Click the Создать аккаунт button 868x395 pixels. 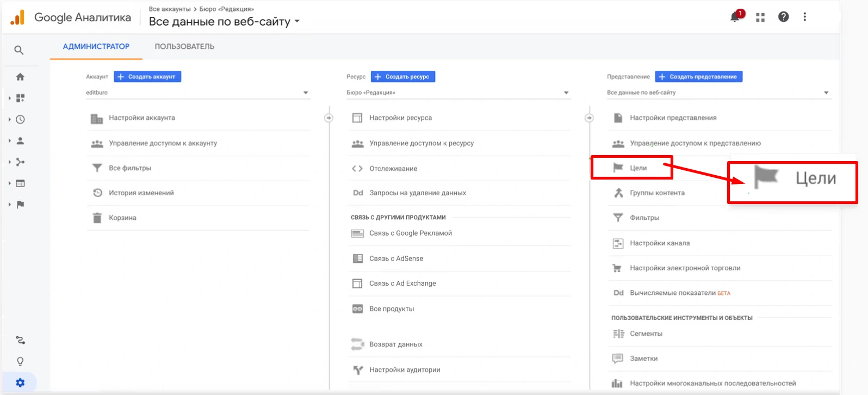tap(147, 77)
